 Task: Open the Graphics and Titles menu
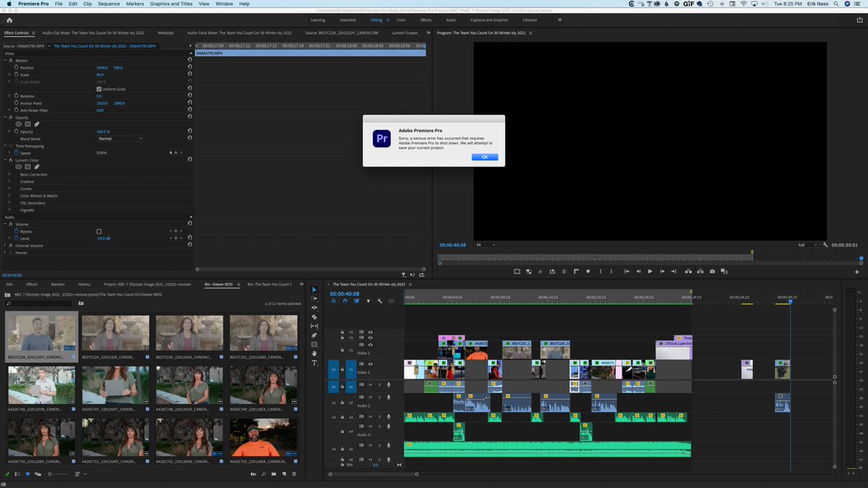tap(171, 4)
